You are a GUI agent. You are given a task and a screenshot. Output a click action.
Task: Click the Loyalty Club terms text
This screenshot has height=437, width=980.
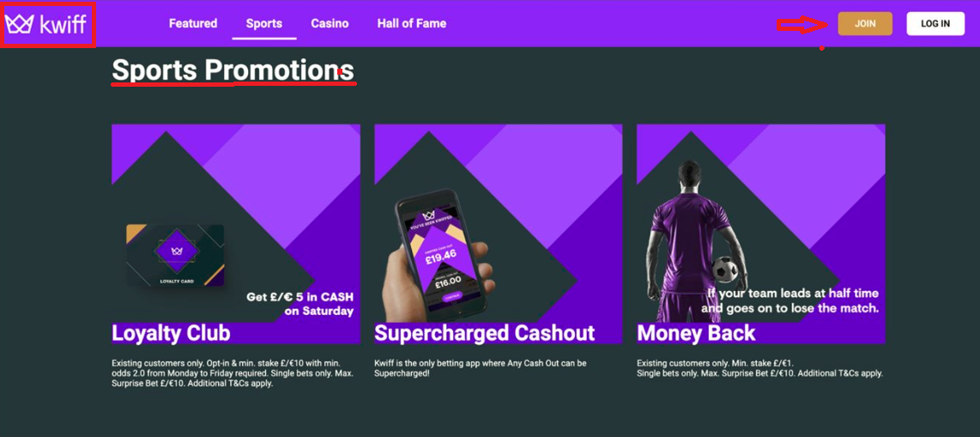[233, 373]
